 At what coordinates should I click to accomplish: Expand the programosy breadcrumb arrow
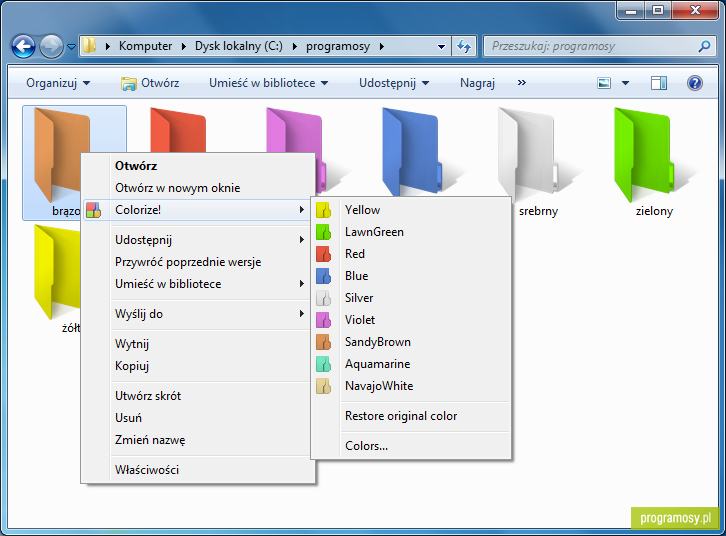pyautogui.click(x=382, y=46)
